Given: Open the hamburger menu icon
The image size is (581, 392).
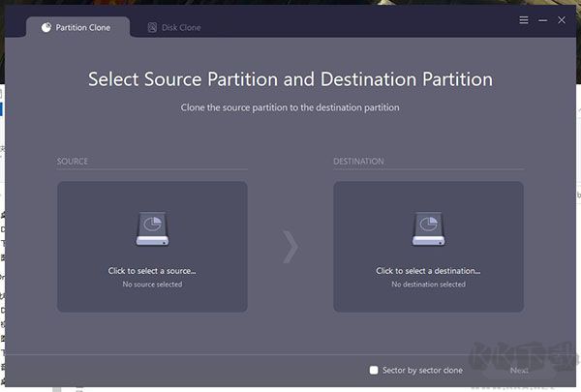Looking at the screenshot, I should pyautogui.click(x=524, y=20).
